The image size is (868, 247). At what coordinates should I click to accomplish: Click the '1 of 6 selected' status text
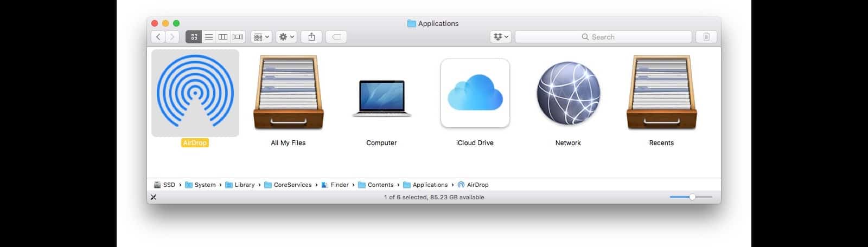[x=434, y=197]
